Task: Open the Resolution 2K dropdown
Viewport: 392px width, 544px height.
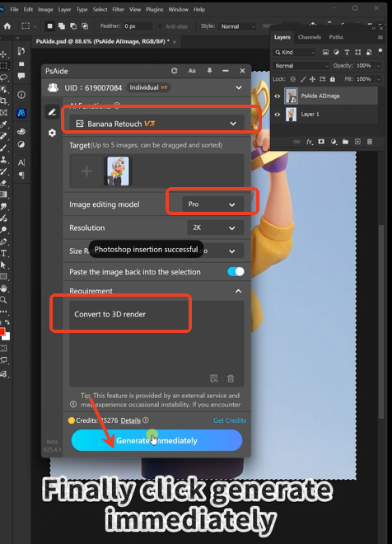Action: point(215,227)
